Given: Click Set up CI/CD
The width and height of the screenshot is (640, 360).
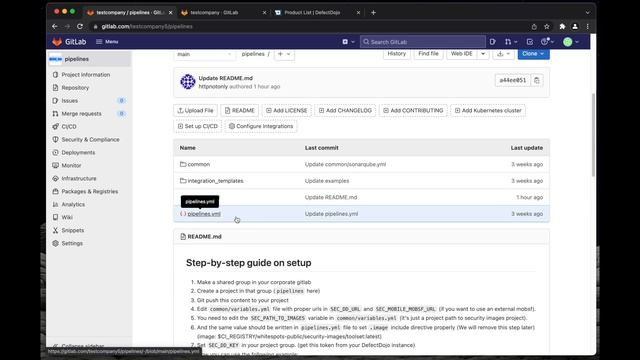Looking at the screenshot, I should coord(198,126).
